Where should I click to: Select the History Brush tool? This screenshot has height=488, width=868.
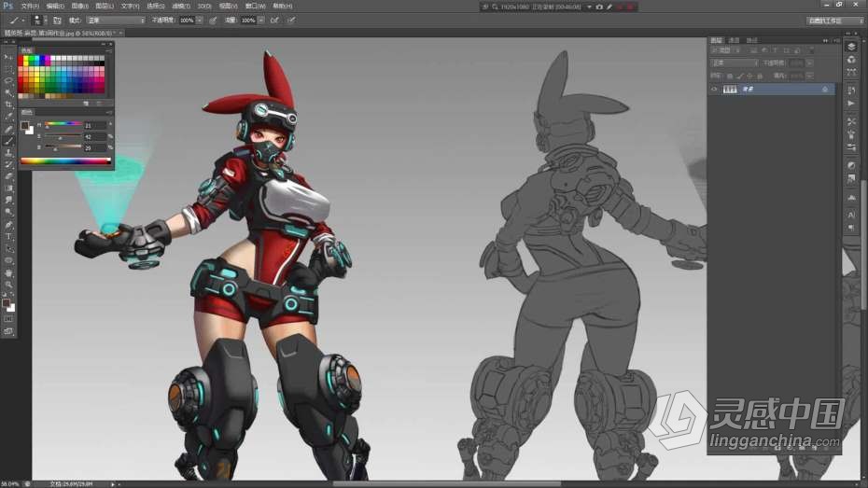[x=8, y=164]
